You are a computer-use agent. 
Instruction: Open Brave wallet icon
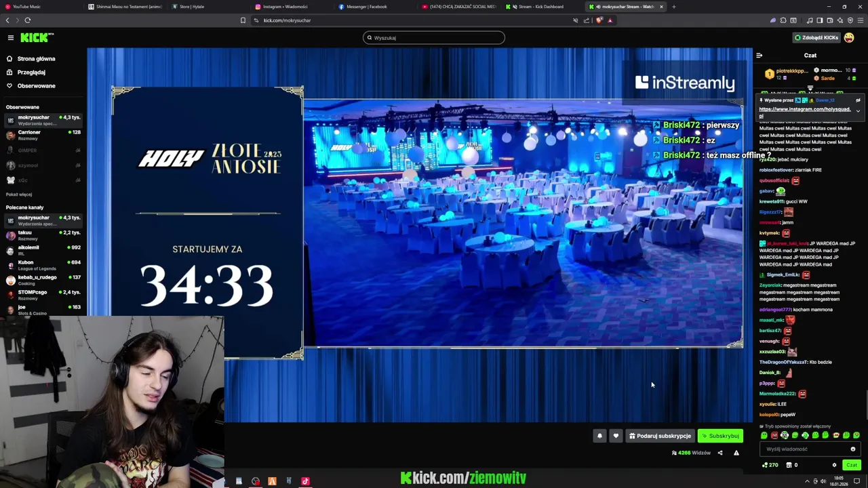click(830, 20)
